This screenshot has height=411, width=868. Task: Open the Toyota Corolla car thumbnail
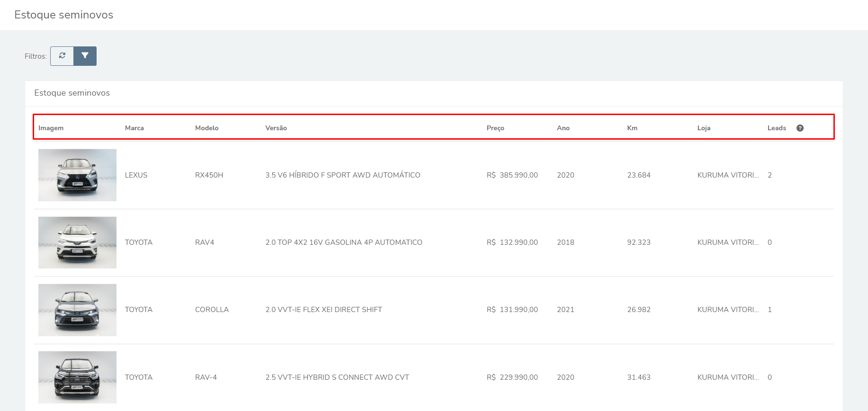click(x=77, y=310)
